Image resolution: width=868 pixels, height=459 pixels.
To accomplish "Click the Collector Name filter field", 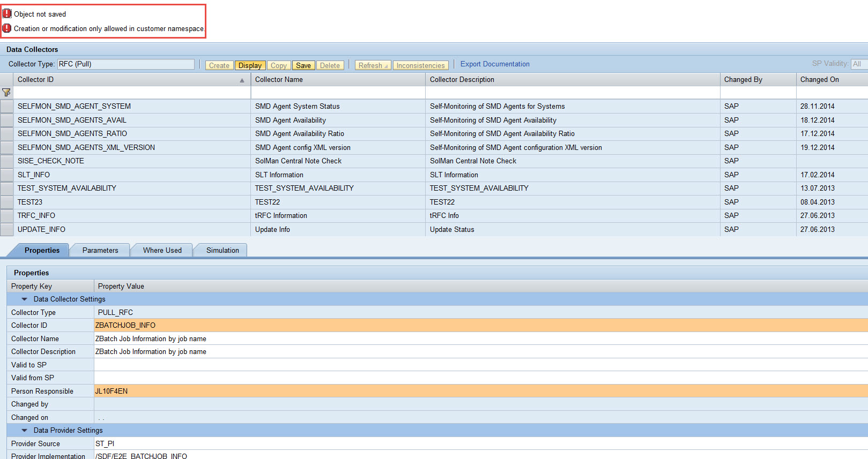I will pyautogui.click(x=338, y=93).
